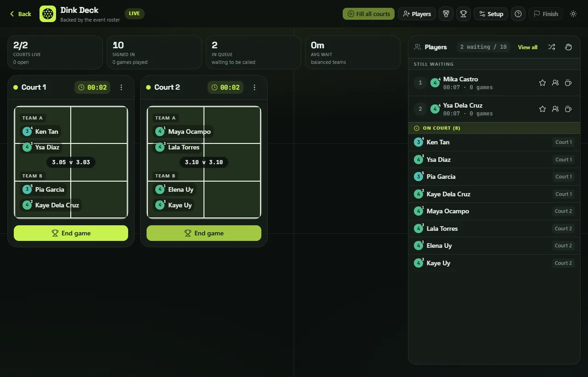Select Kaye Dela Cruz chip on Court 1
The height and width of the screenshot is (377, 588).
[51, 205]
